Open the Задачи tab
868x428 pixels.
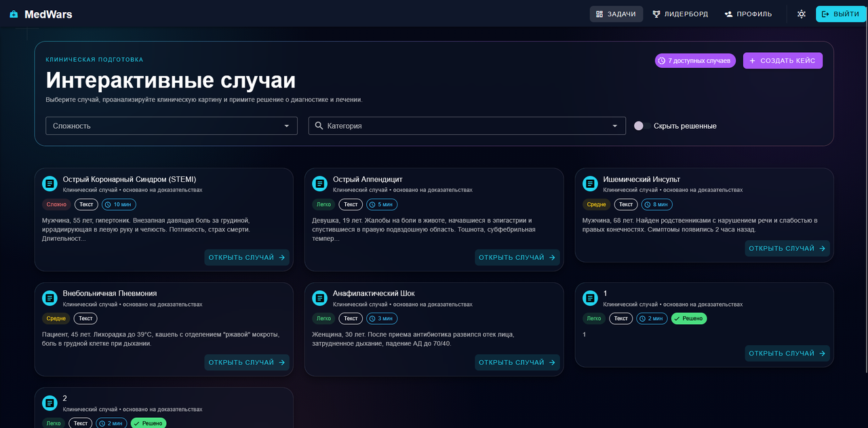(616, 14)
